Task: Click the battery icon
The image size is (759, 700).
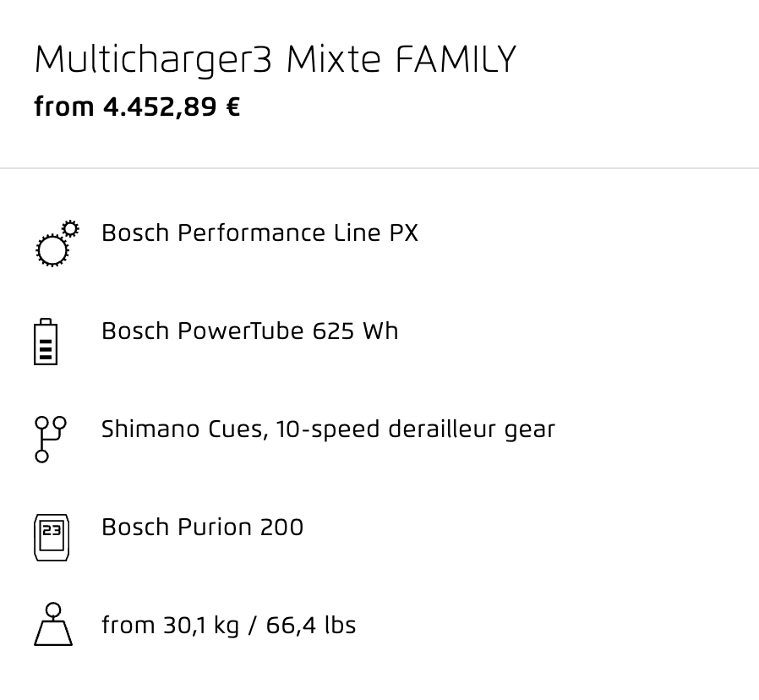Action: tap(46, 342)
